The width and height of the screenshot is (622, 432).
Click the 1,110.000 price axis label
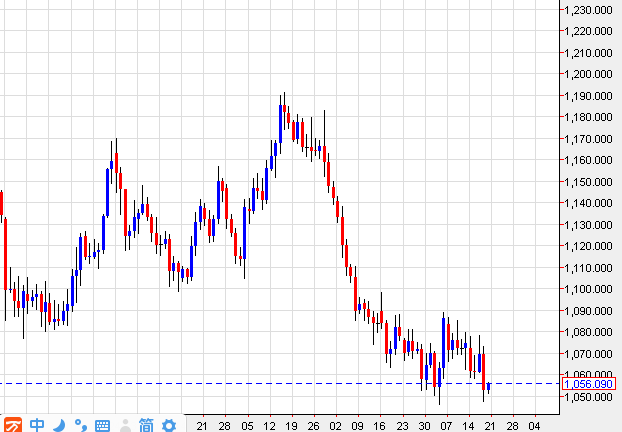588,268
